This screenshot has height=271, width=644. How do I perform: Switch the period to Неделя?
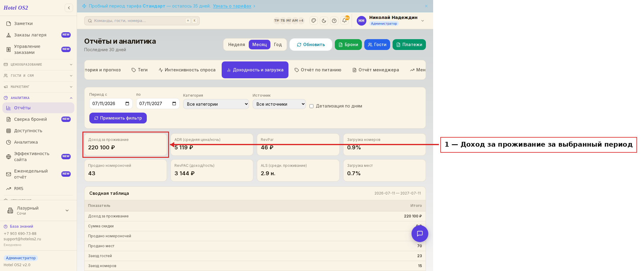click(x=236, y=45)
